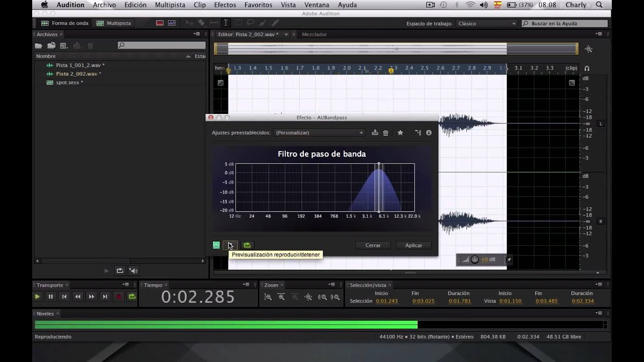Click the Pause button in Transporte
This screenshot has width=644, height=362.
(51, 297)
